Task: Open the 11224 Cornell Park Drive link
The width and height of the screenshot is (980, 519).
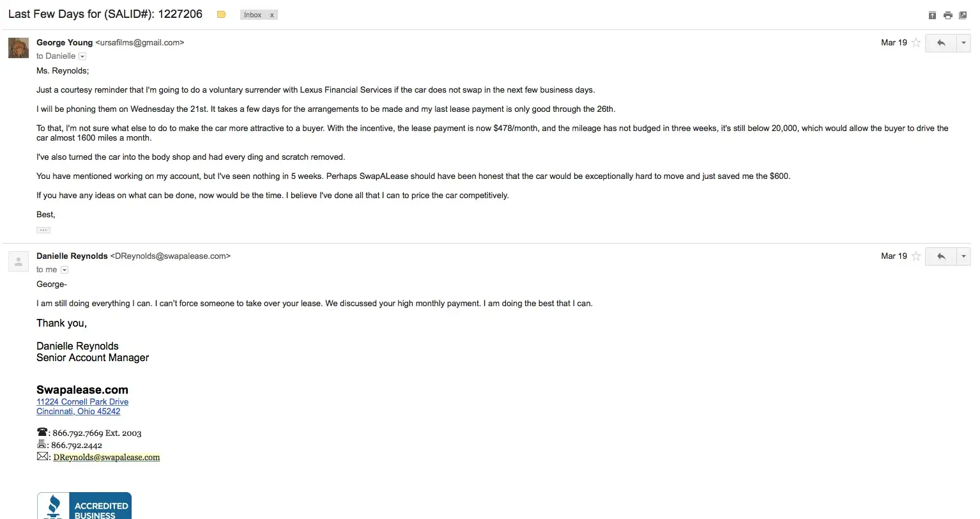Action: click(82, 402)
